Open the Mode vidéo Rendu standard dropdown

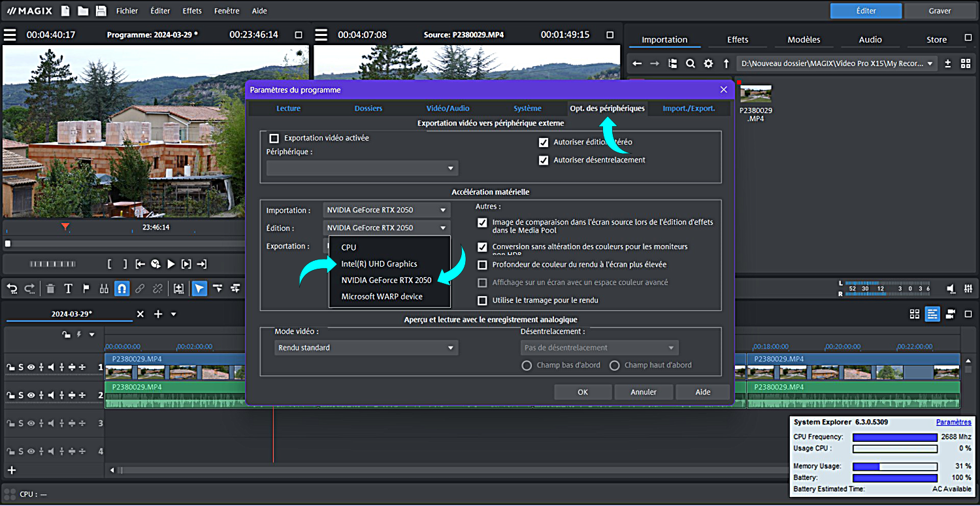(x=366, y=348)
